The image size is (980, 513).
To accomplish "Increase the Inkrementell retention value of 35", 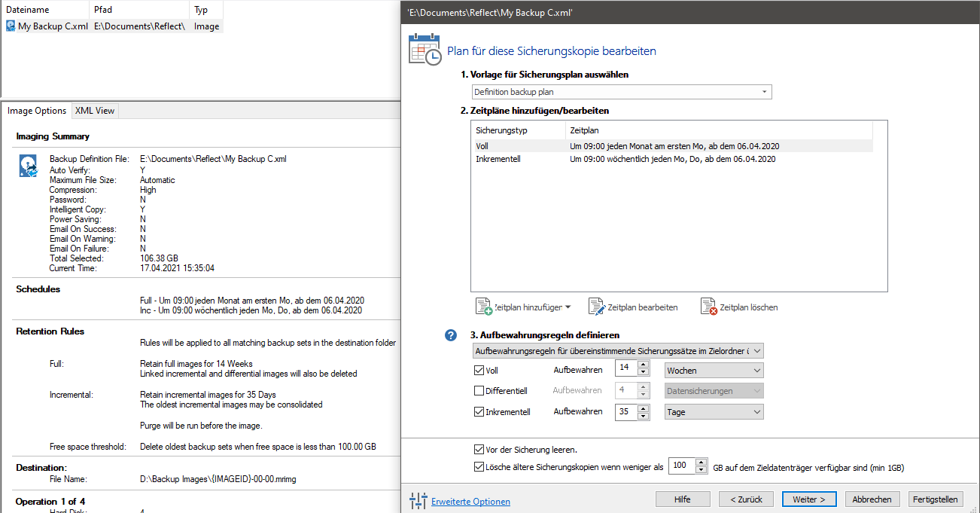I will point(643,408).
